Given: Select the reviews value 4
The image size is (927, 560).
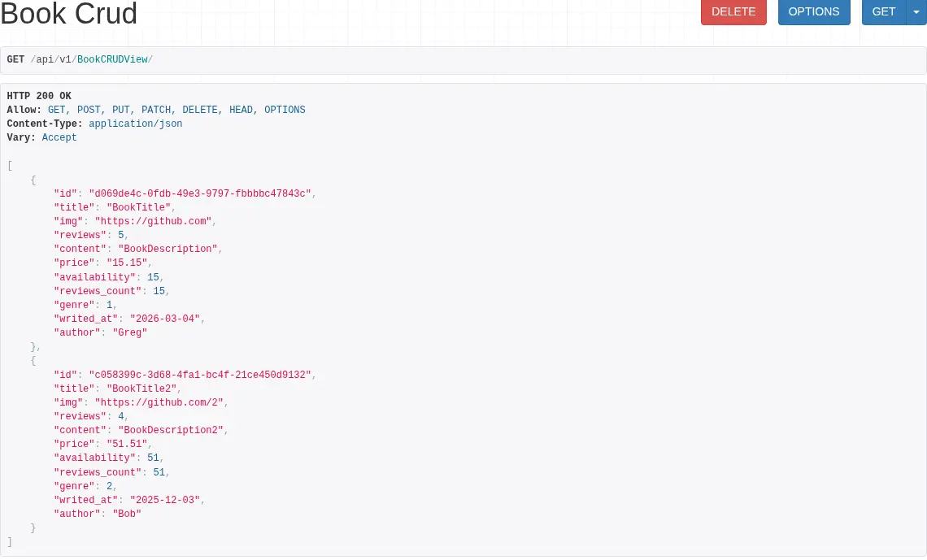Looking at the screenshot, I should click(x=120, y=416).
